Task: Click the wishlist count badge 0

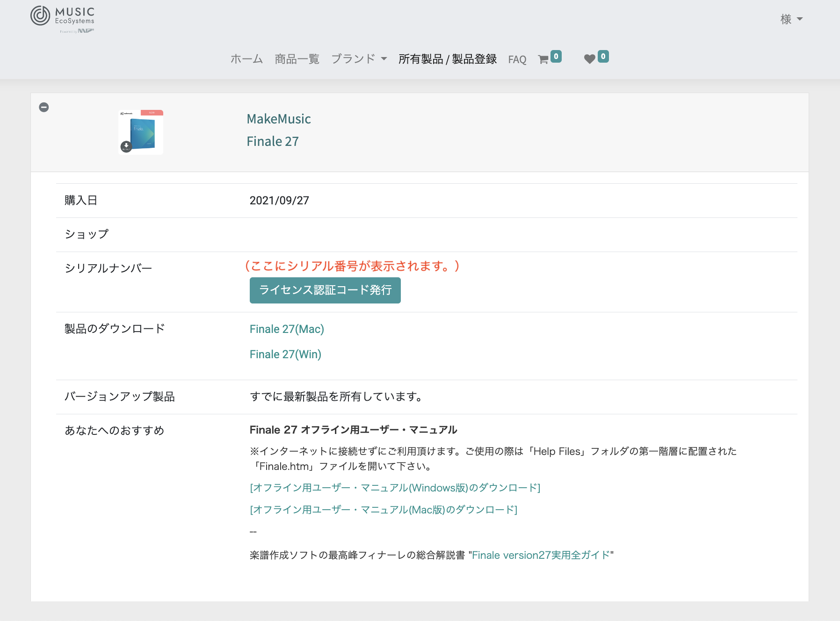Action: (x=603, y=56)
